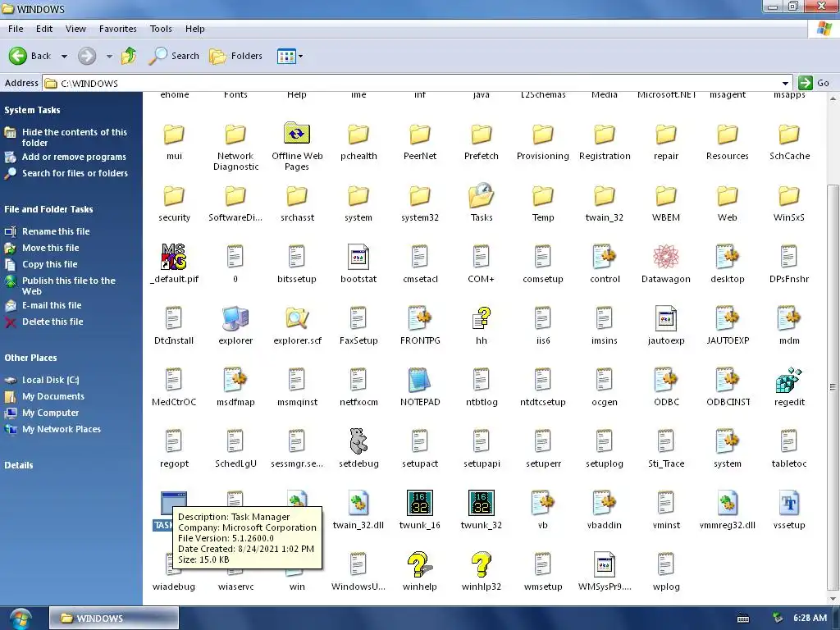The image size is (840, 630).
Task: Open the Help menu
Action: coord(195,29)
